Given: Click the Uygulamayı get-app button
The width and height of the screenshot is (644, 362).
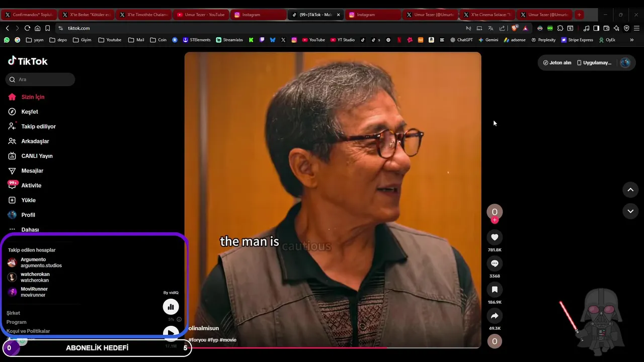Looking at the screenshot, I should [x=594, y=63].
